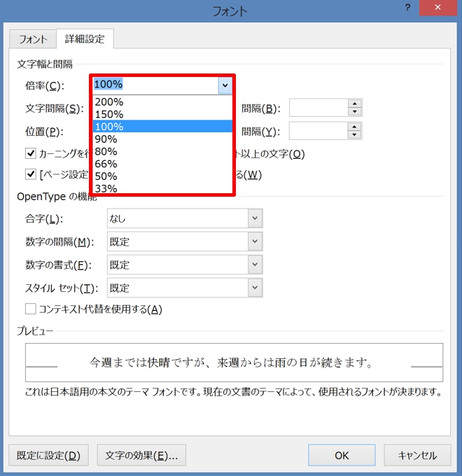This screenshot has width=462, height=476.
Task: Click the 間隔(B) input field
Action: coord(318,108)
